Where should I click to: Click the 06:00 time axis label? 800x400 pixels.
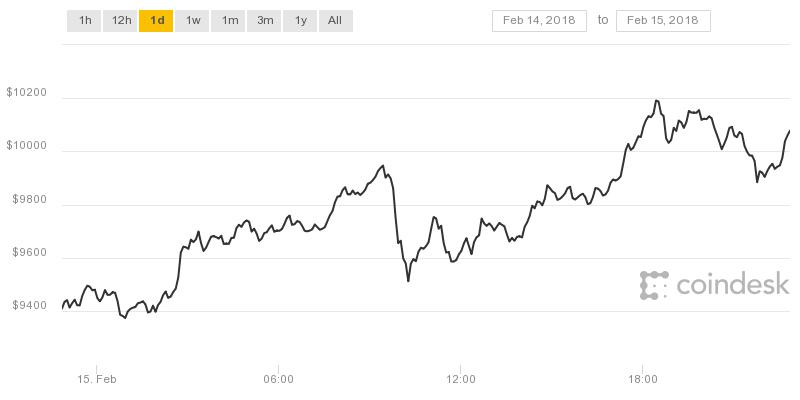tap(279, 380)
